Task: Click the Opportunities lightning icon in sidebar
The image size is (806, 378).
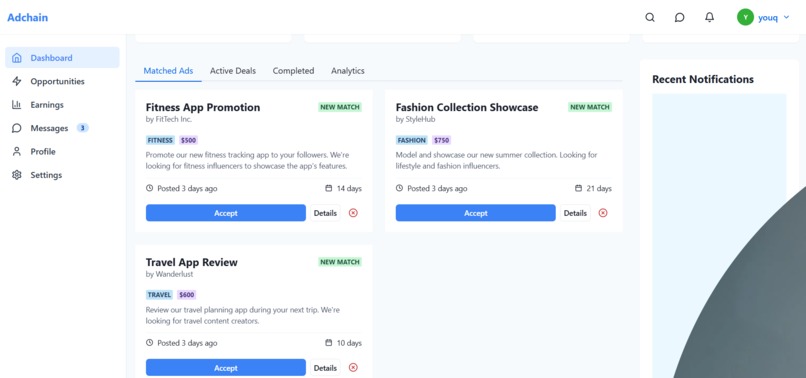Action: pyautogui.click(x=17, y=81)
